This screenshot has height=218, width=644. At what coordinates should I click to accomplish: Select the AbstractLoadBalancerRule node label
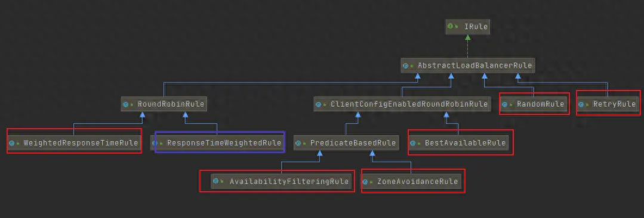click(x=474, y=66)
